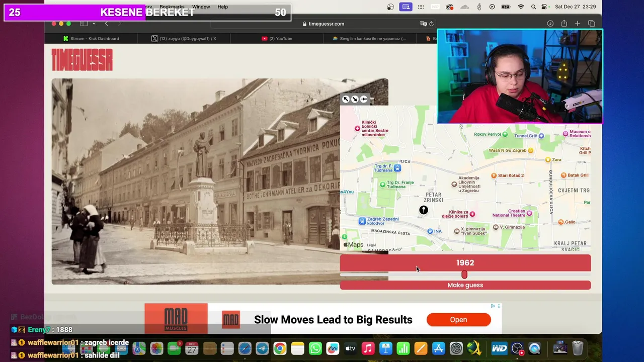
Task: Show the Safari tab overview
Action: click(592, 24)
